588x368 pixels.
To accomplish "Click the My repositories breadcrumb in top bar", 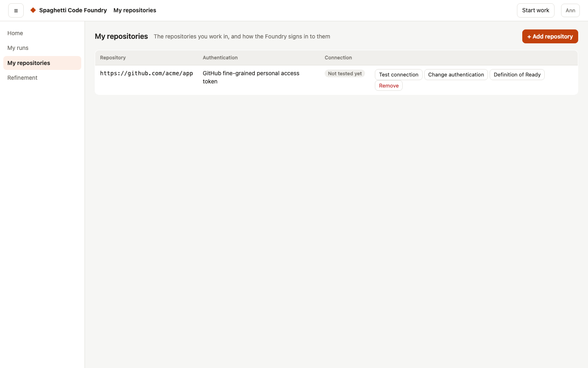I will click(135, 10).
